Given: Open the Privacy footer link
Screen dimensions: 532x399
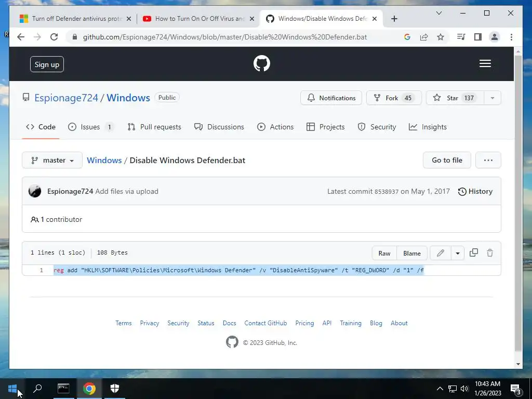Looking at the screenshot, I should pos(150,323).
